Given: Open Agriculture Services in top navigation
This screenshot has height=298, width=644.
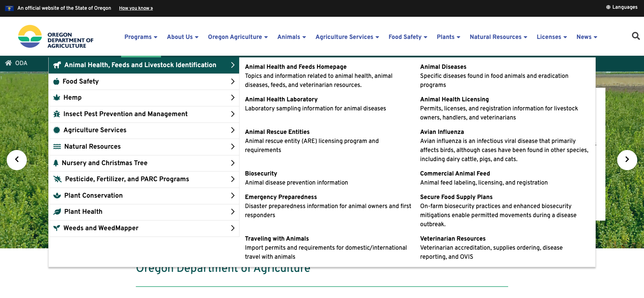Looking at the screenshot, I should click(347, 37).
